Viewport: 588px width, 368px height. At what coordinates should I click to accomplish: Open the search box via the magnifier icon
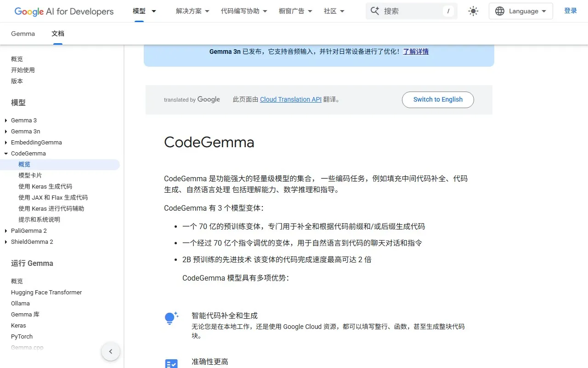coord(374,11)
